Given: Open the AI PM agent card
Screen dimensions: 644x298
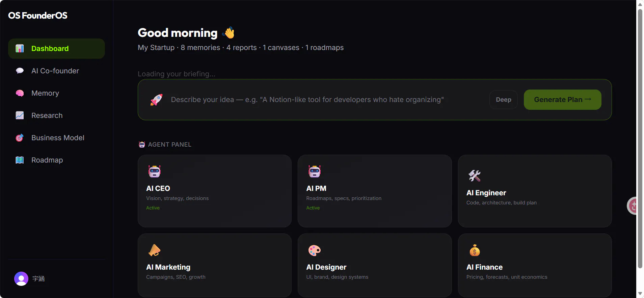Looking at the screenshot, I should click(375, 191).
